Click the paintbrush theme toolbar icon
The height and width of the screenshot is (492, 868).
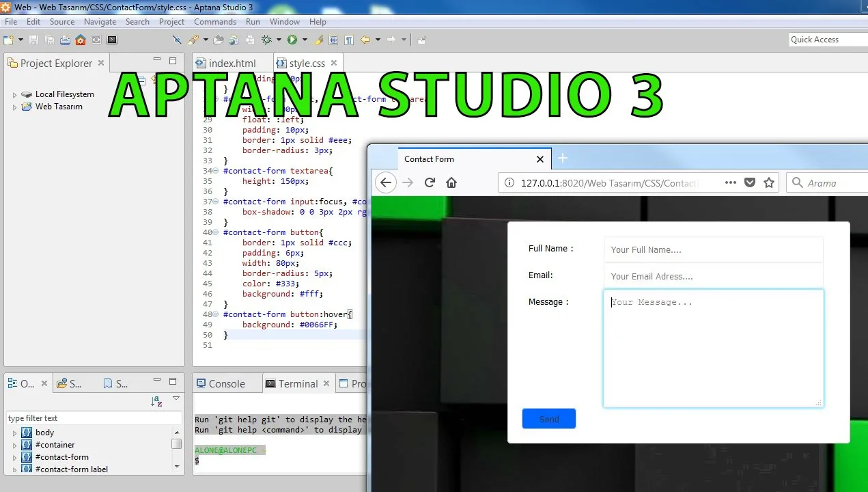point(194,40)
